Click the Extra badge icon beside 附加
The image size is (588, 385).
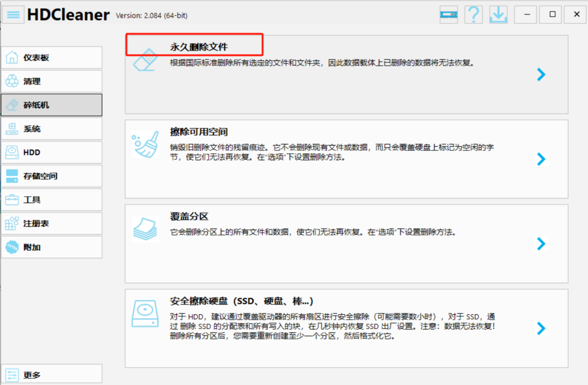pyautogui.click(x=12, y=247)
